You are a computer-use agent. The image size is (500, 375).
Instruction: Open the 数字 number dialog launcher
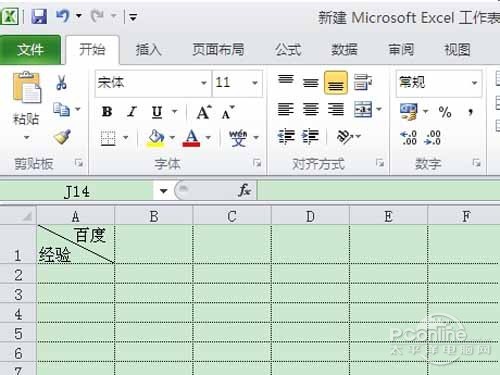pyautogui.click(x=476, y=163)
